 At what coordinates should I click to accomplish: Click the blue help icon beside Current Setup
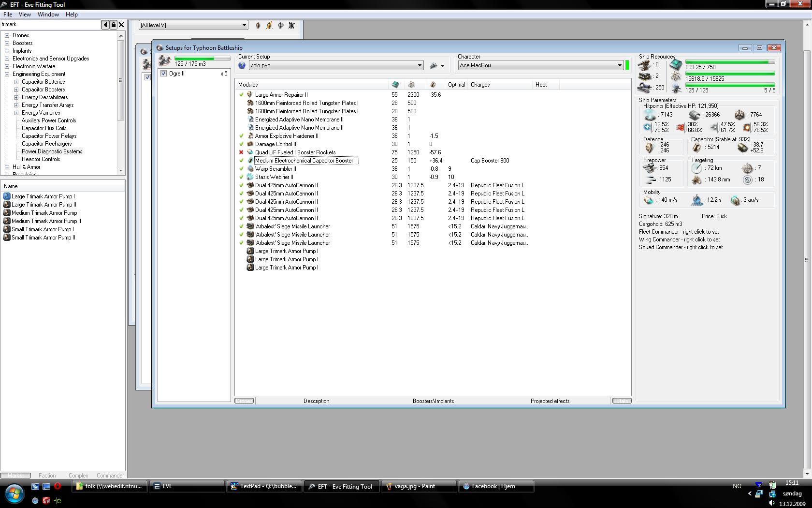pyautogui.click(x=242, y=65)
